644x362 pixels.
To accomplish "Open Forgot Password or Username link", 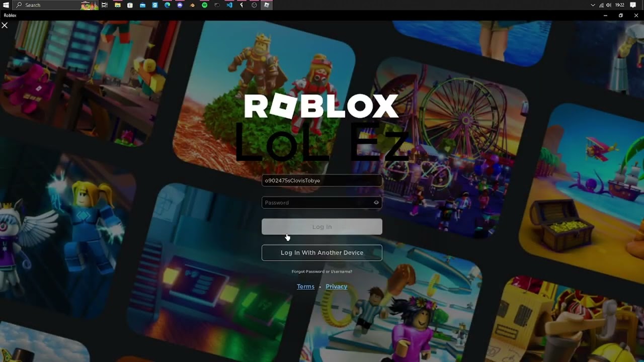I will [322, 271].
